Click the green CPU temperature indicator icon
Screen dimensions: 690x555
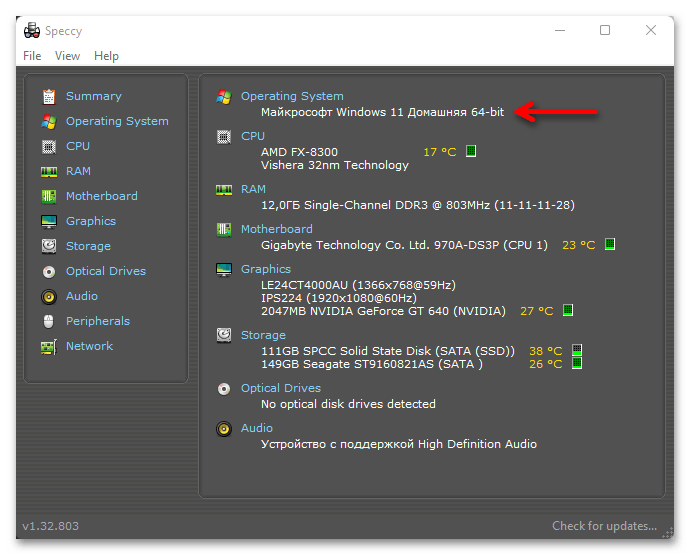[x=471, y=151]
